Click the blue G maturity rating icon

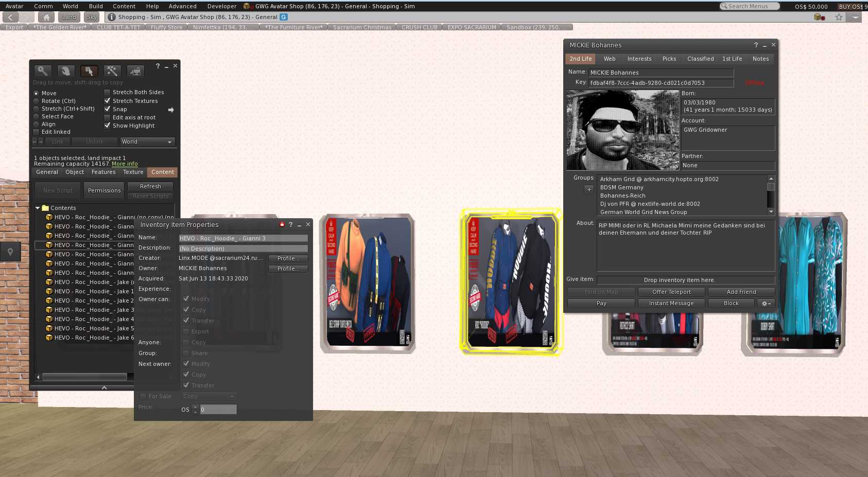(x=284, y=17)
